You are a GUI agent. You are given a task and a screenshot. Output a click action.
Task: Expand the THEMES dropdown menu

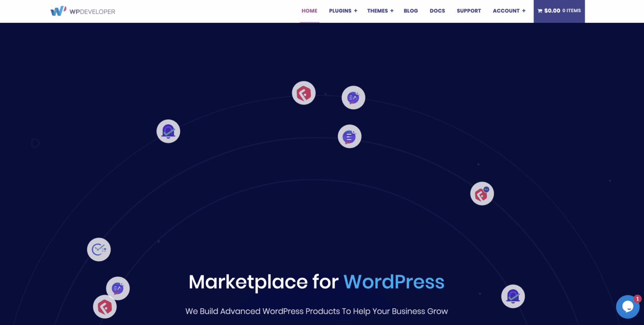point(380,11)
